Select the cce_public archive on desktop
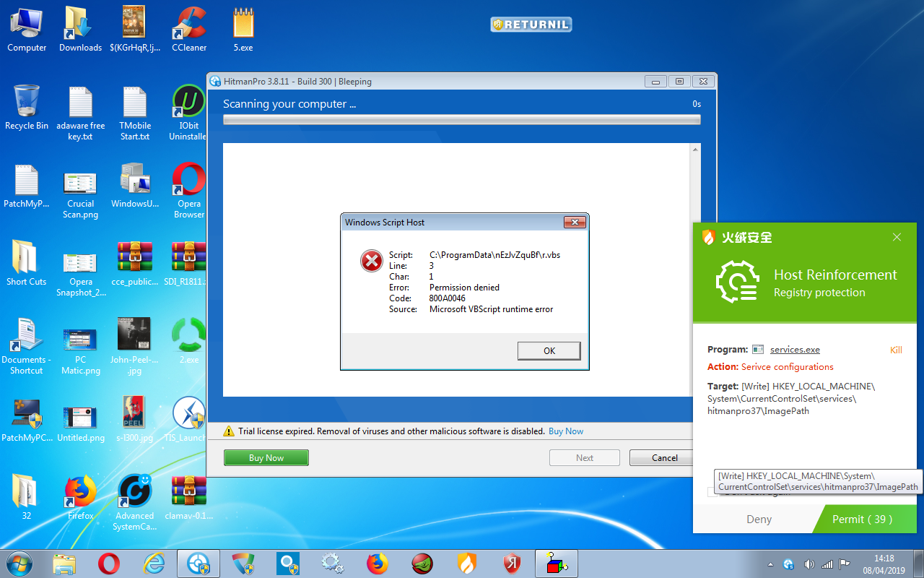Image resolution: width=924 pixels, height=578 pixels. click(x=135, y=263)
